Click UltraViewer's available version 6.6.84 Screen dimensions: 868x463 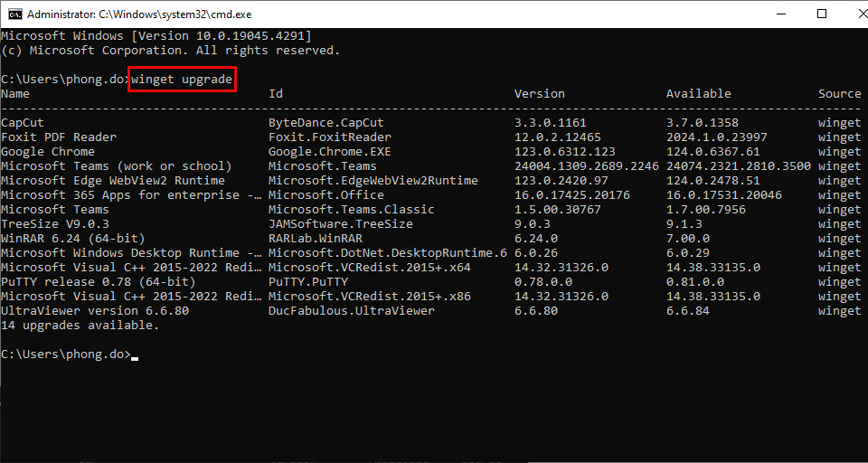pyautogui.click(x=688, y=311)
